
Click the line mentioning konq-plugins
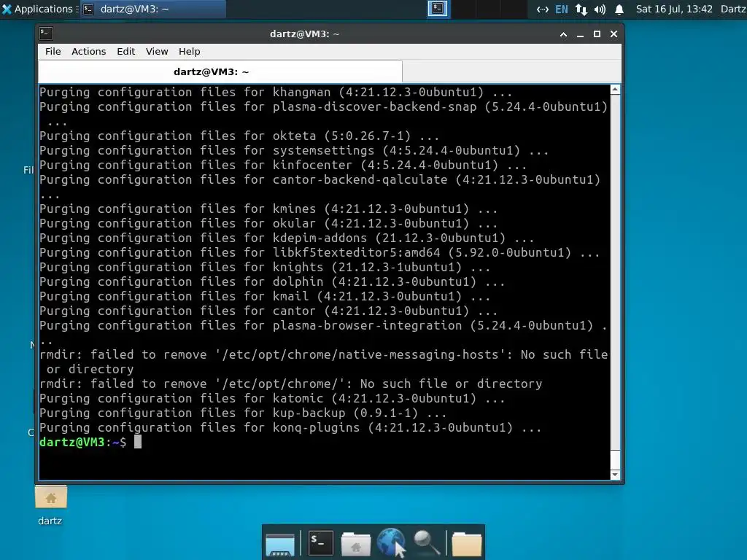point(290,427)
